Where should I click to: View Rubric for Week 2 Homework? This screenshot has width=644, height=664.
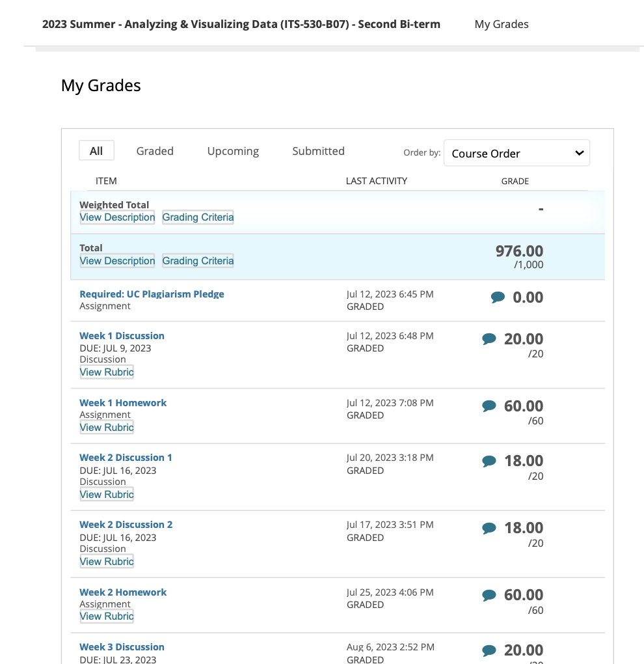click(x=107, y=616)
